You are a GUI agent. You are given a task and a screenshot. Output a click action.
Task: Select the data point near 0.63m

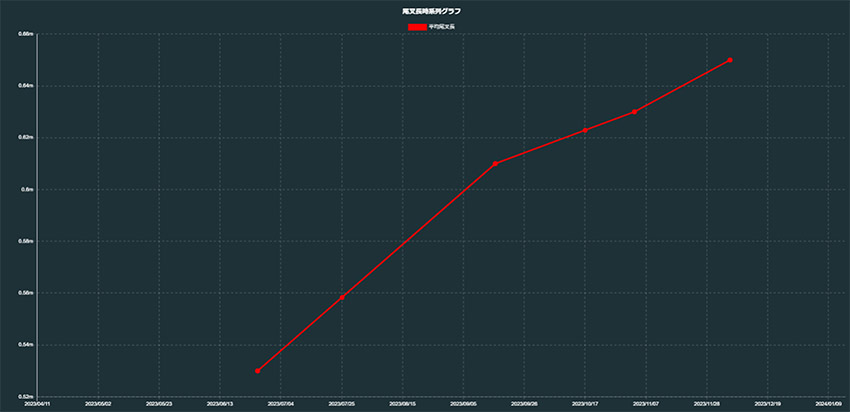(x=634, y=112)
